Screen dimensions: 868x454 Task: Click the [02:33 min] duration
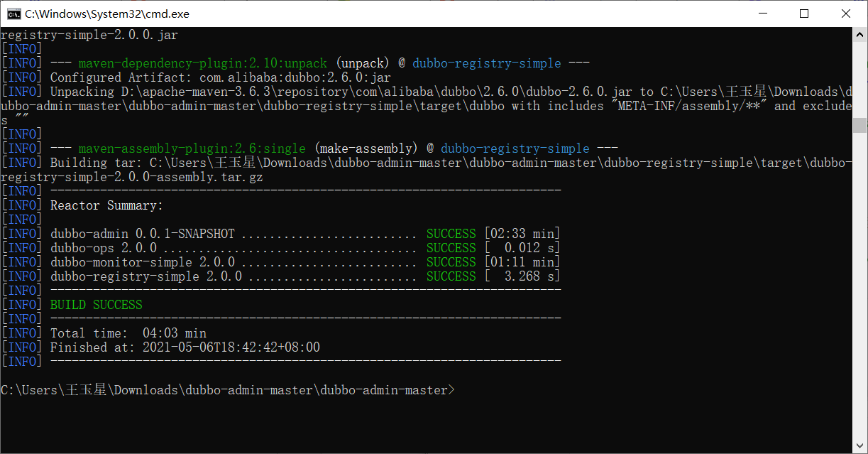tap(522, 234)
